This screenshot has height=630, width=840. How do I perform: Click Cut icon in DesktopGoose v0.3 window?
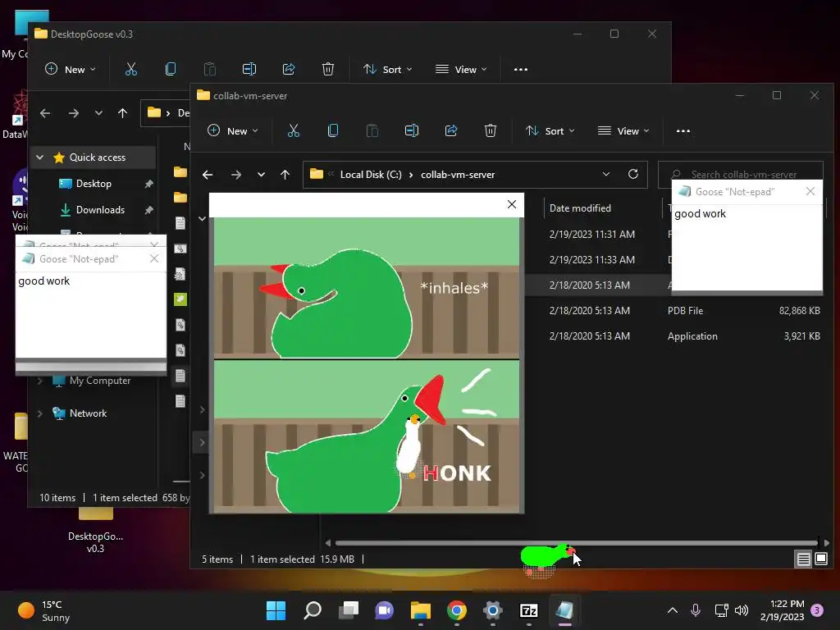pos(130,69)
